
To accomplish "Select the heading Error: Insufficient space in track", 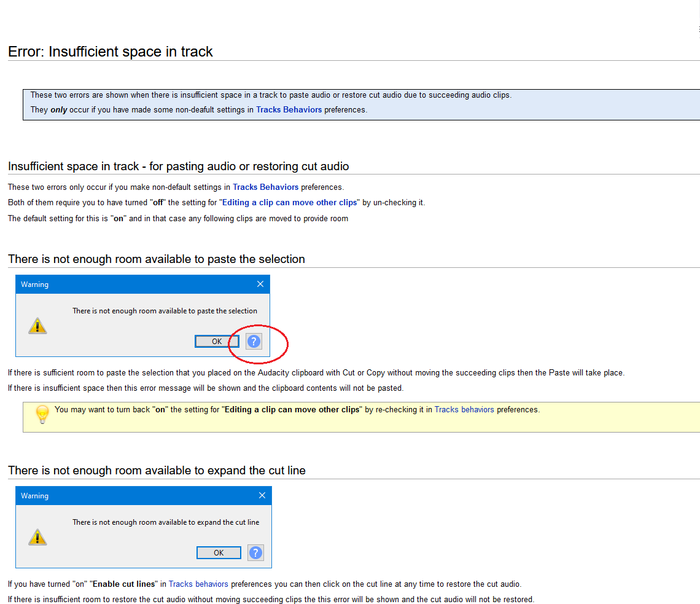I will tap(110, 52).
